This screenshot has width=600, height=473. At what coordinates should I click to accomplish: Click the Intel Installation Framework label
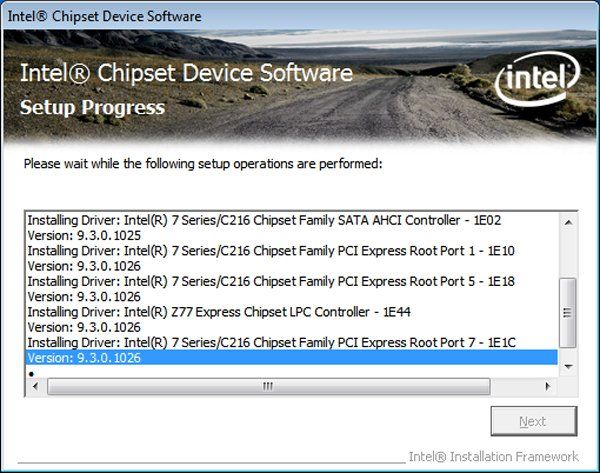[493, 455]
